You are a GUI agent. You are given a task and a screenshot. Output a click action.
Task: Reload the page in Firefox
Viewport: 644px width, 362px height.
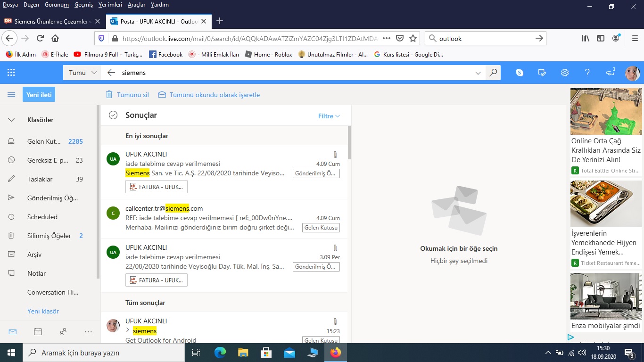point(41,38)
